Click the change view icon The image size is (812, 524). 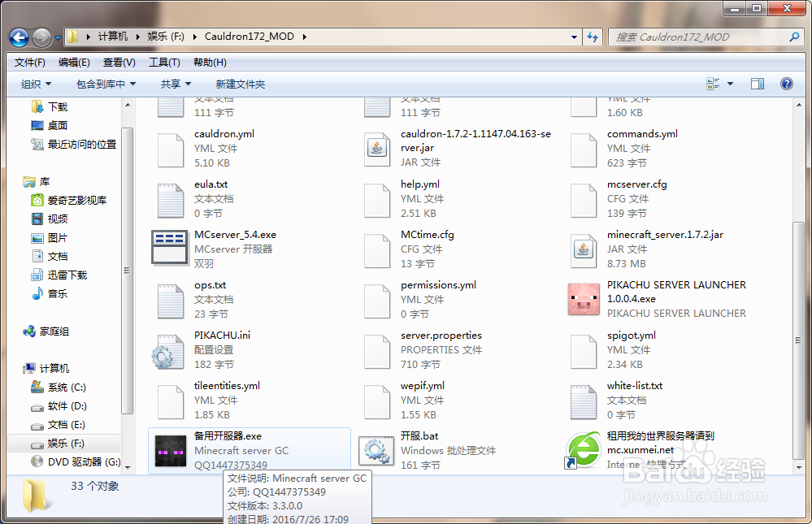(x=713, y=84)
